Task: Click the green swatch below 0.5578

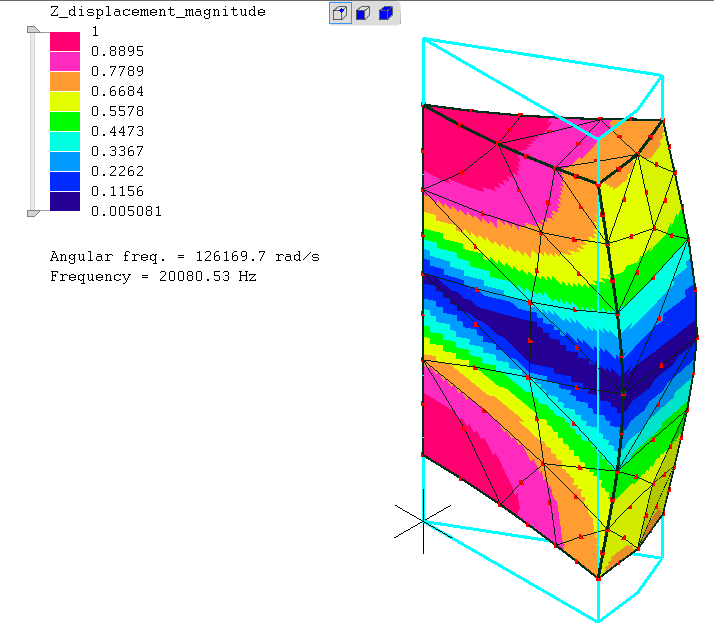Action: [65, 122]
